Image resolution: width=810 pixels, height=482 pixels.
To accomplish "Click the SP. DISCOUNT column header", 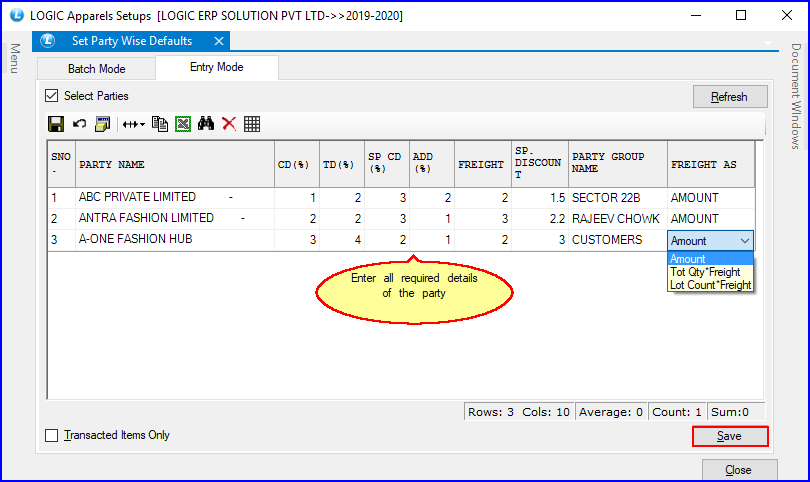I will [x=540, y=164].
